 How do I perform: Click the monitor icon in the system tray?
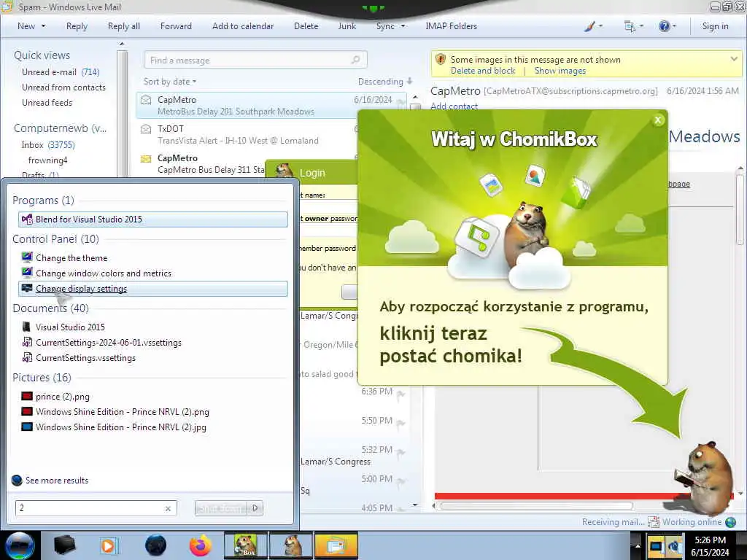pyautogui.click(x=656, y=545)
